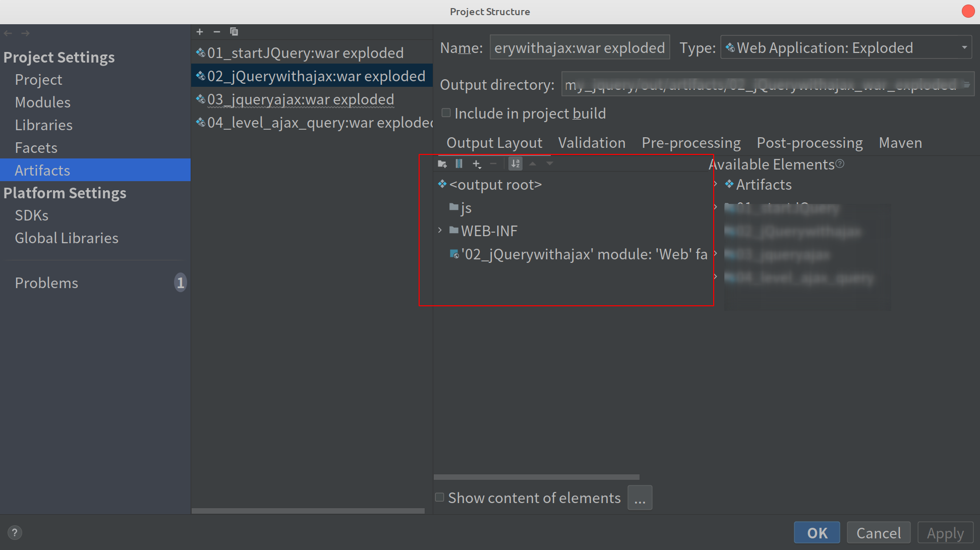The width and height of the screenshot is (980, 550).
Task: Open the Pre-processing tab
Action: [x=691, y=143]
